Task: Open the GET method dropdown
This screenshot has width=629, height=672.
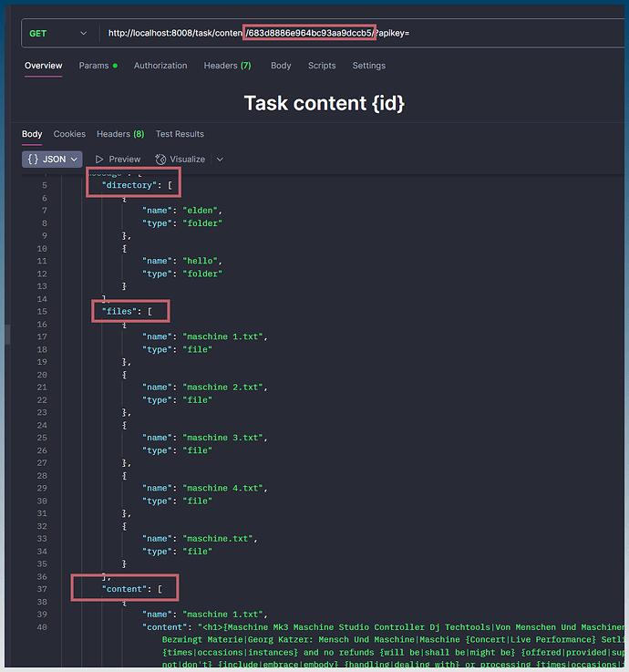Action: point(57,34)
